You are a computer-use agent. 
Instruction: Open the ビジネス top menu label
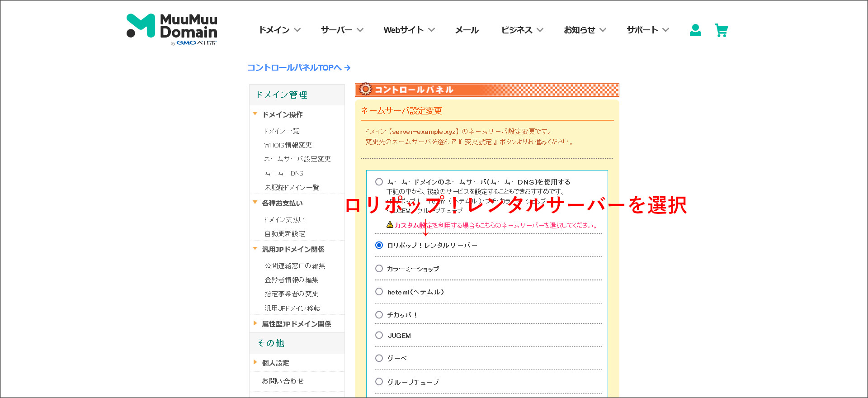coord(516,30)
